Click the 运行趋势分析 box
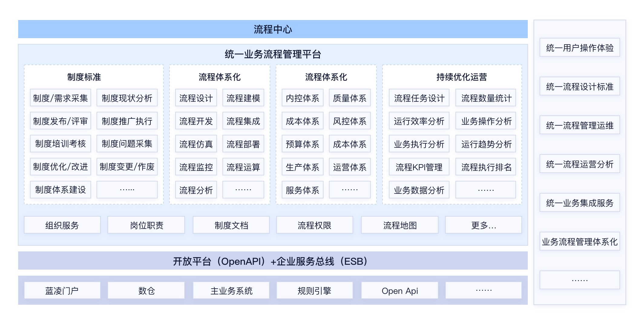Image resolution: width=644 pixels, height=332 pixels. click(486, 144)
